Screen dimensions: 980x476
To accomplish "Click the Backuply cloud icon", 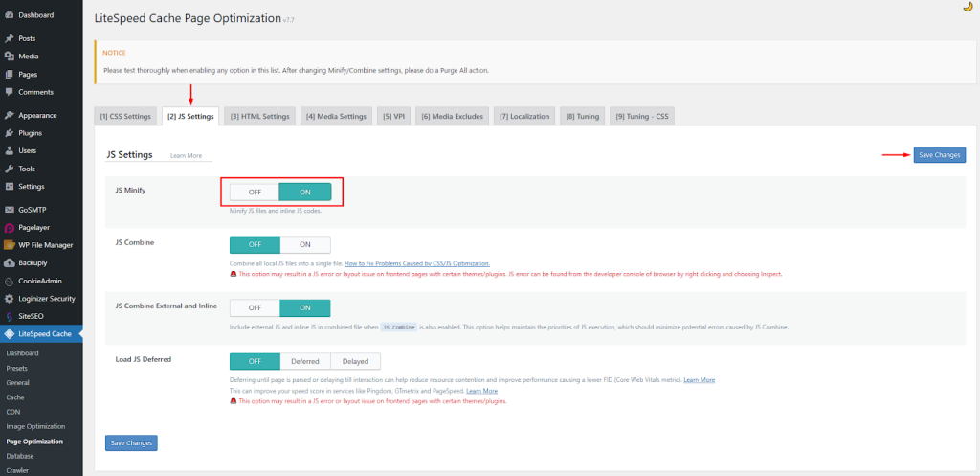I will point(9,263).
